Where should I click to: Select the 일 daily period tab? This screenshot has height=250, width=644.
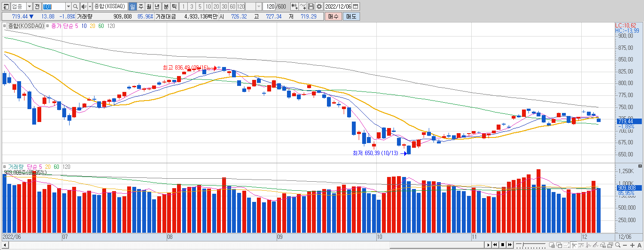click(x=132, y=6)
